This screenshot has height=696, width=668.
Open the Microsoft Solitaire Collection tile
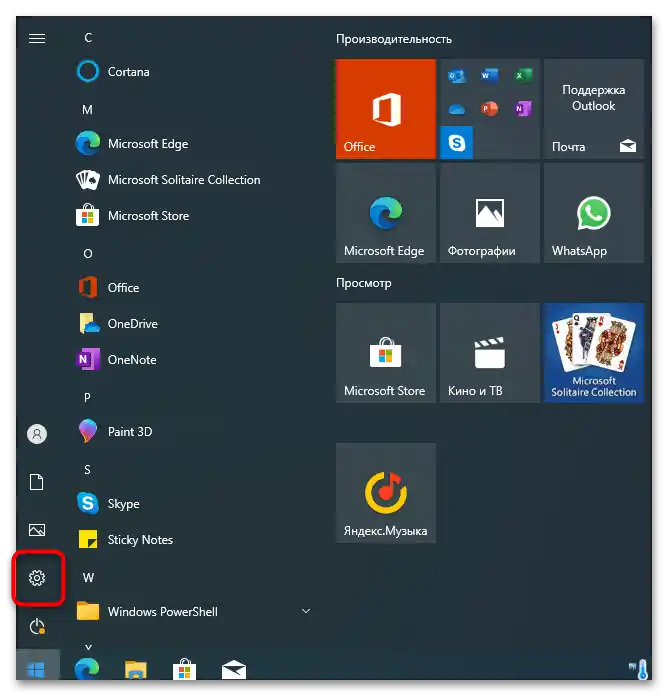(x=594, y=353)
